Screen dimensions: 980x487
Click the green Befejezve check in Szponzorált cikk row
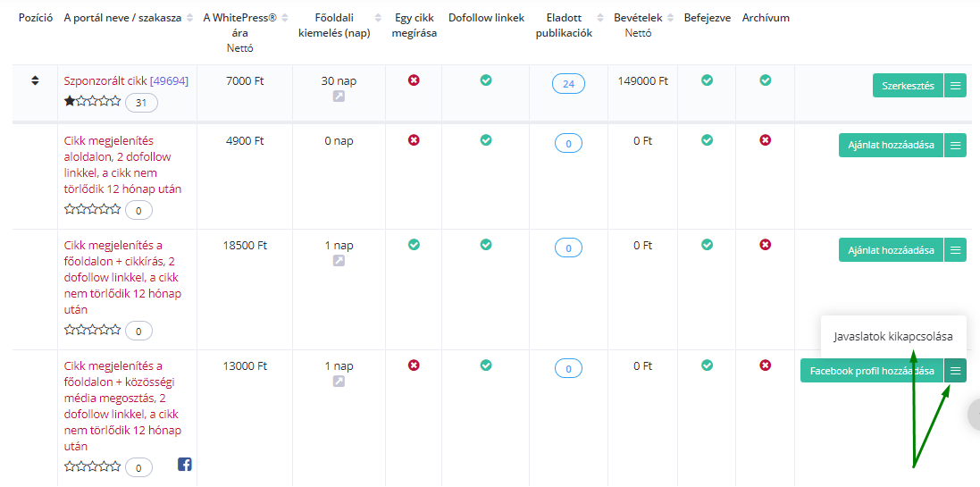pyautogui.click(x=707, y=80)
